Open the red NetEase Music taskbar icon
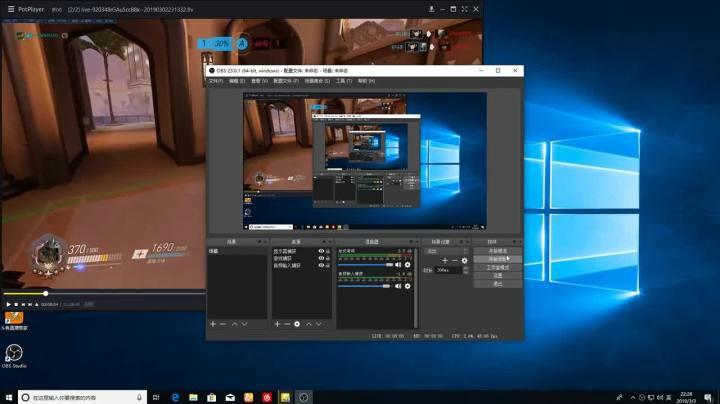Screen dimensions: 720x404 (267, 397)
